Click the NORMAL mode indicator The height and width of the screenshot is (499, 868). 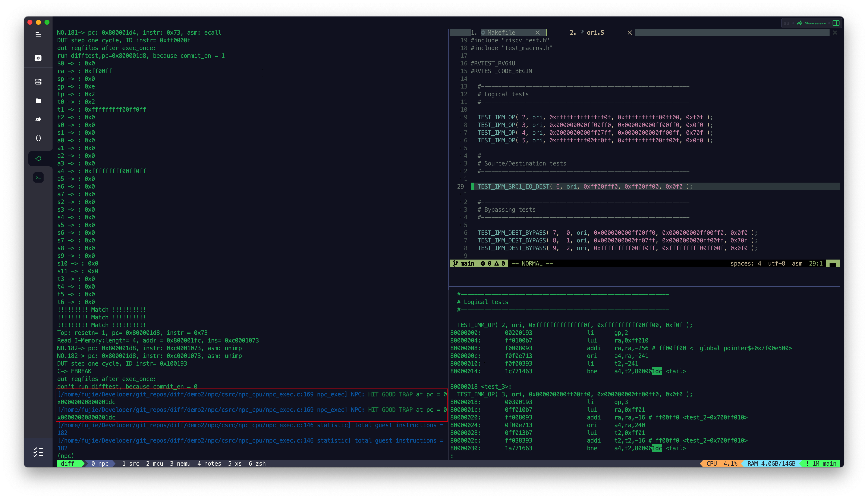(x=532, y=263)
